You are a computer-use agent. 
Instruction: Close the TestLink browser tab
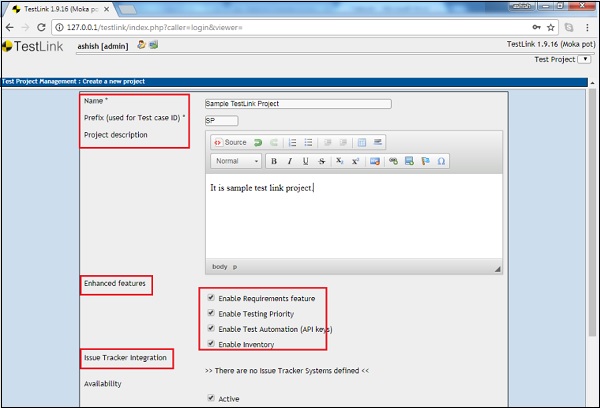[107, 9]
